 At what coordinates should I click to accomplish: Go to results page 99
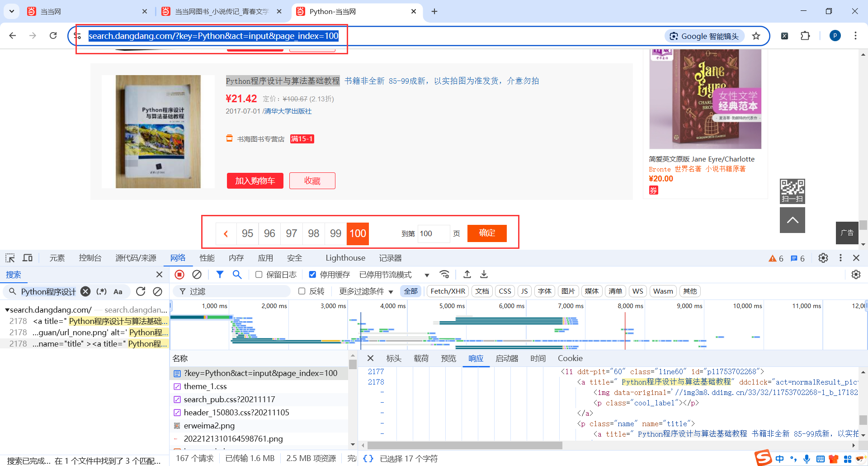pos(335,233)
